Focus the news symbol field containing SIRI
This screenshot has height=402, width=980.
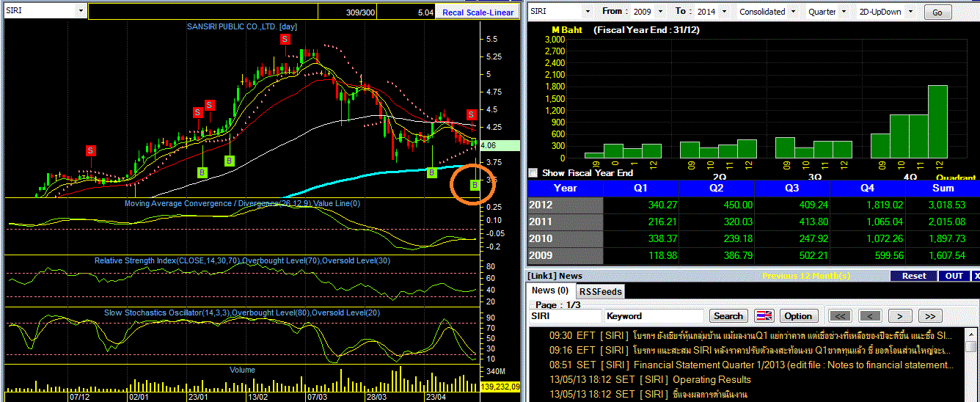click(x=564, y=316)
